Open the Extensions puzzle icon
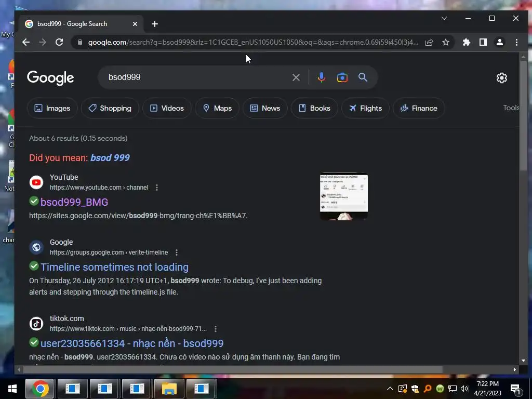532x399 pixels. click(467, 42)
